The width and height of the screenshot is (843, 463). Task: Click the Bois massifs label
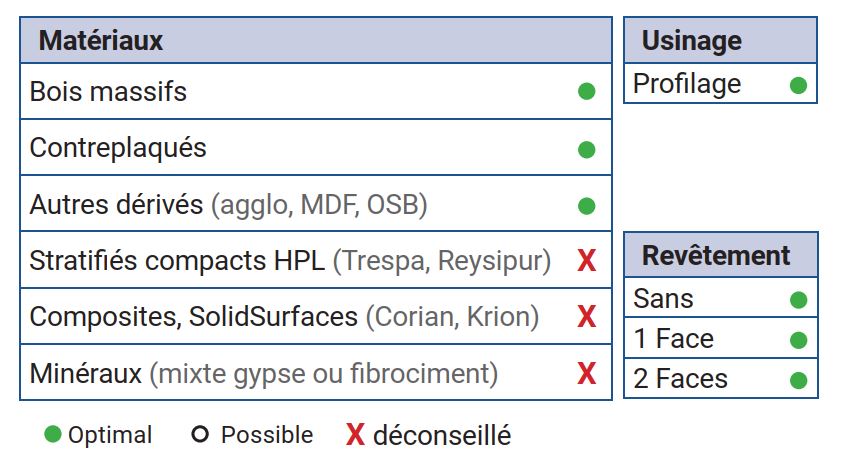108,92
